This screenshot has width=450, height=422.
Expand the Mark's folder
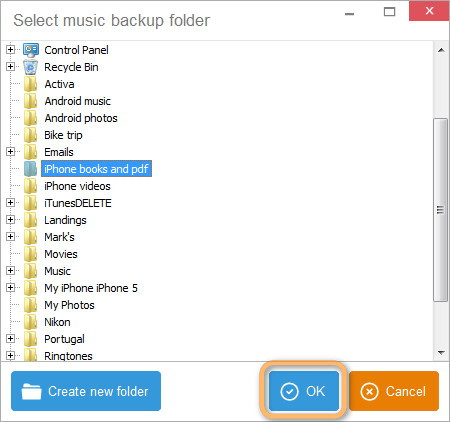point(10,237)
